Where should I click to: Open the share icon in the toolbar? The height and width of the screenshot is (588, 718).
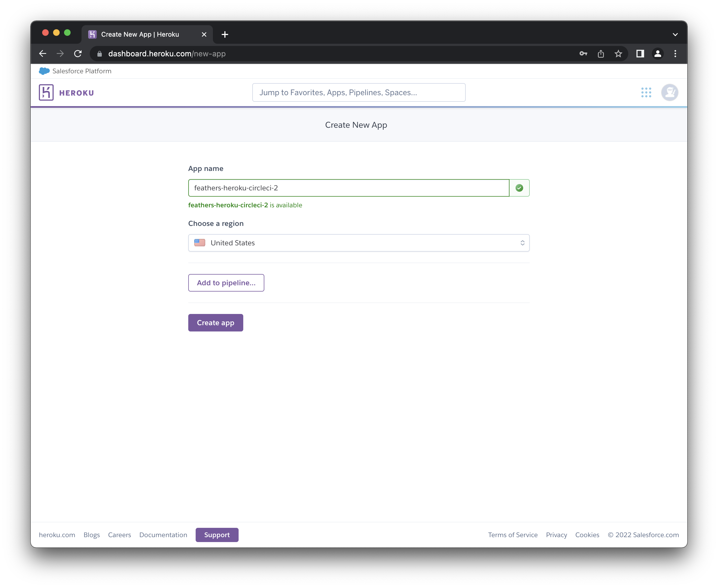601,54
